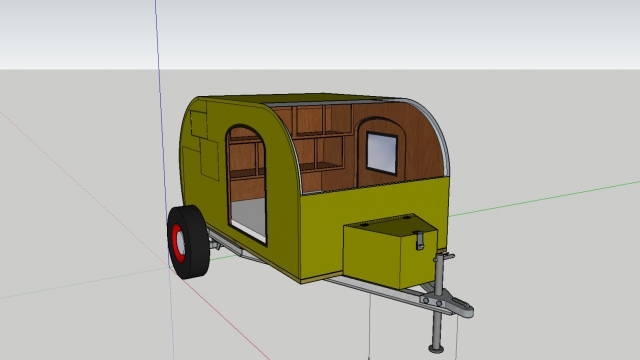640x360 pixels.
Task: Click the trailer jack post
Action: tap(438, 302)
